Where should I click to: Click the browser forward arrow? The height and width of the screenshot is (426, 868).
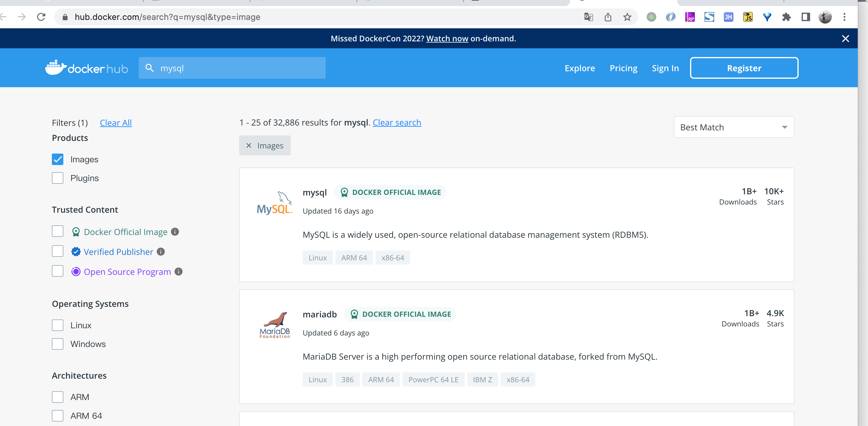[22, 17]
